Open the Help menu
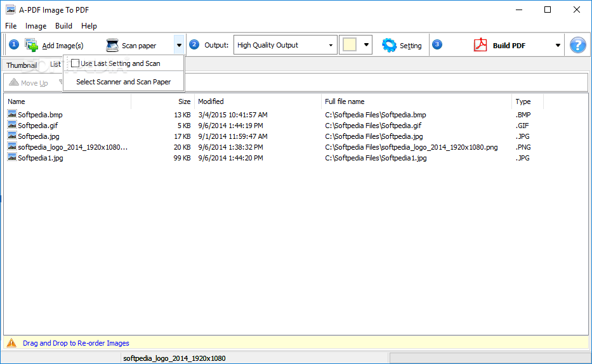The image size is (592, 364). [x=89, y=25]
